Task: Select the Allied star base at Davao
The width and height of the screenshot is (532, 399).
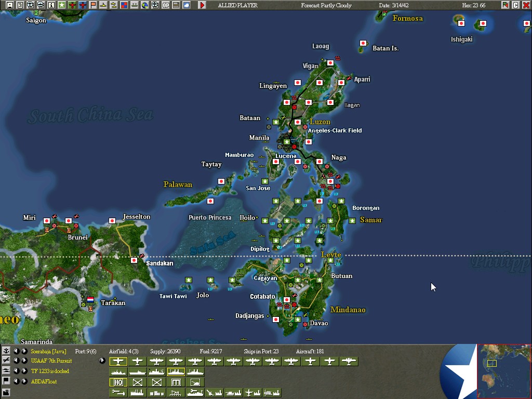Action: coord(298,320)
